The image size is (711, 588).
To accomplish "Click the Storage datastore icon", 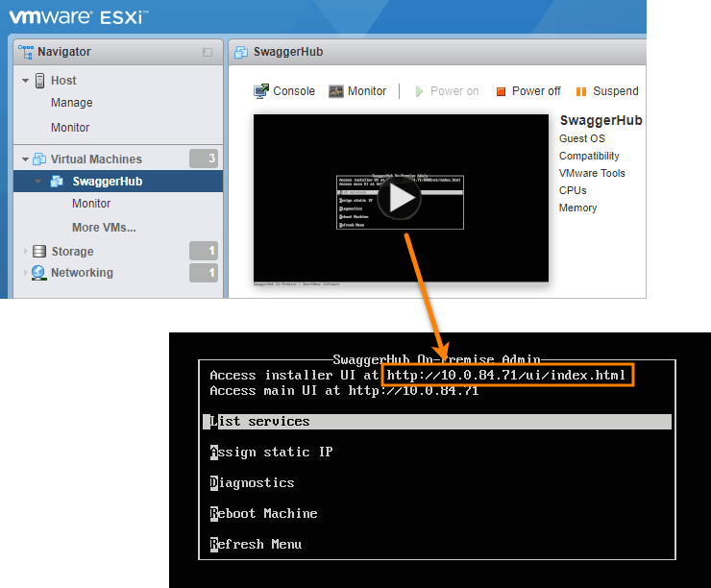I will [39, 251].
